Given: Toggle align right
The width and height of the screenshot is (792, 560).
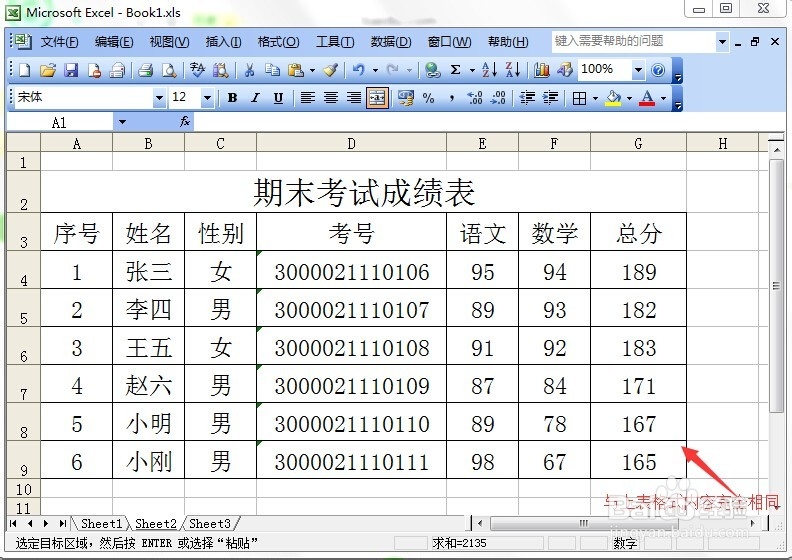Looking at the screenshot, I should coord(354,98).
